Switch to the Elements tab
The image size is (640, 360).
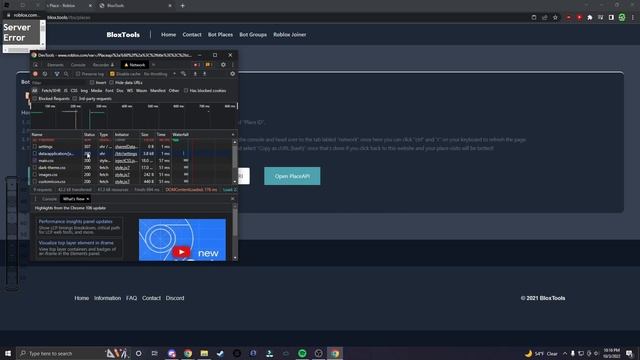[55, 64]
